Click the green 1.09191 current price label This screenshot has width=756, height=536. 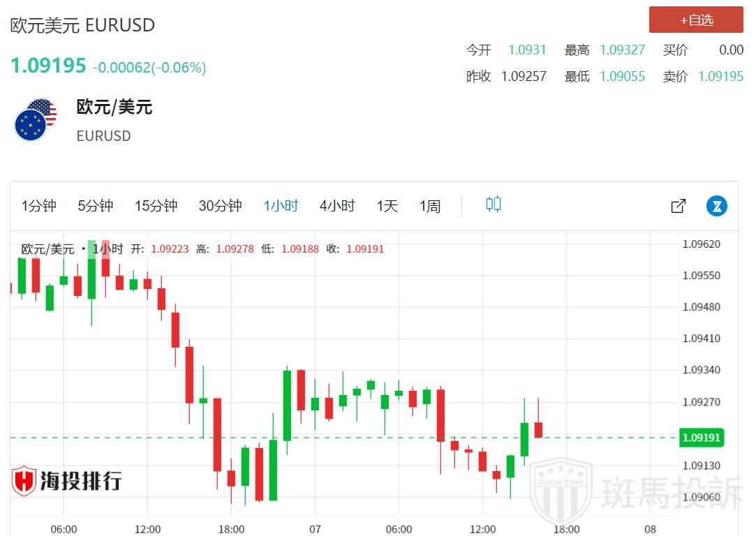(x=702, y=438)
